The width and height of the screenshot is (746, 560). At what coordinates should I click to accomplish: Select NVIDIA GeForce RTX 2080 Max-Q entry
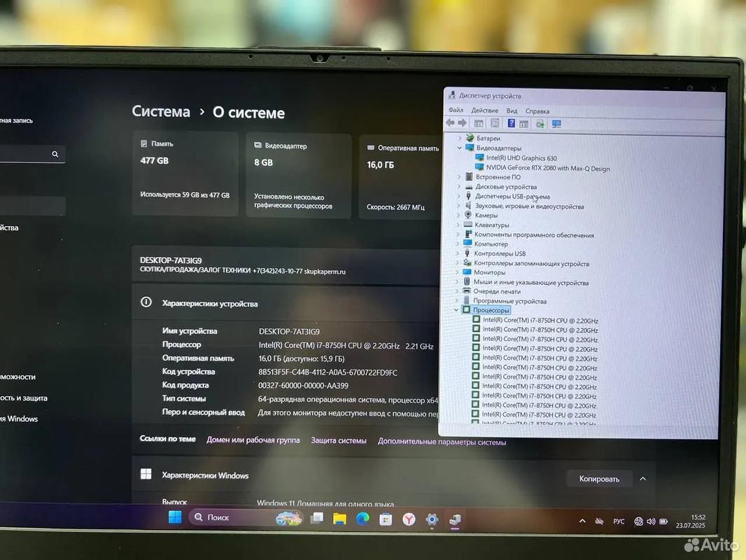point(548,168)
